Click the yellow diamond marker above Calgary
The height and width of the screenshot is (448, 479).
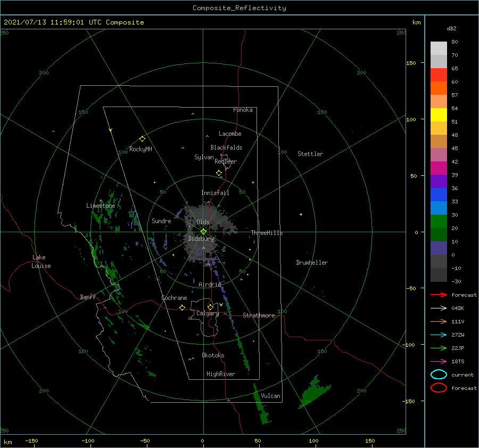tap(210, 307)
